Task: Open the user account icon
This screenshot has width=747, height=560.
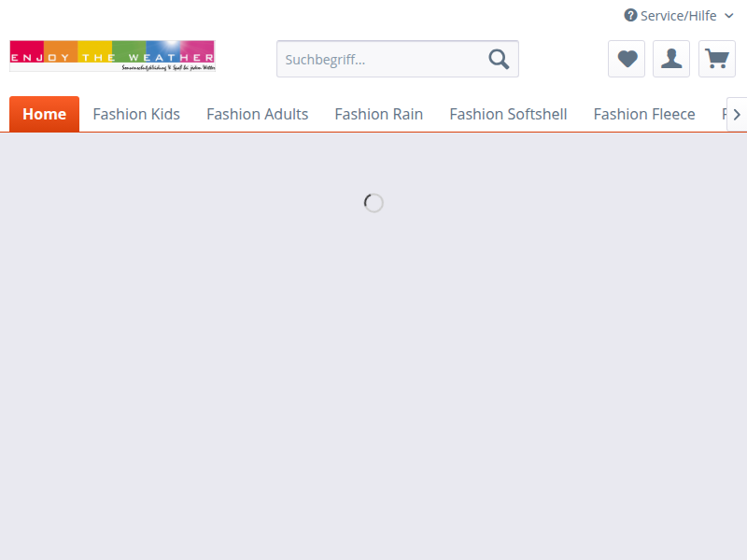Action: point(671,59)
